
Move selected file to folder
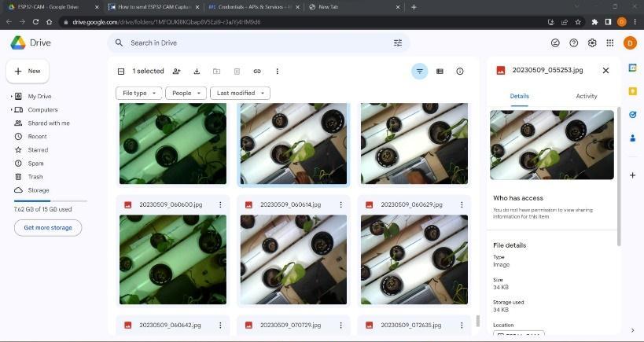coord(217,71)
